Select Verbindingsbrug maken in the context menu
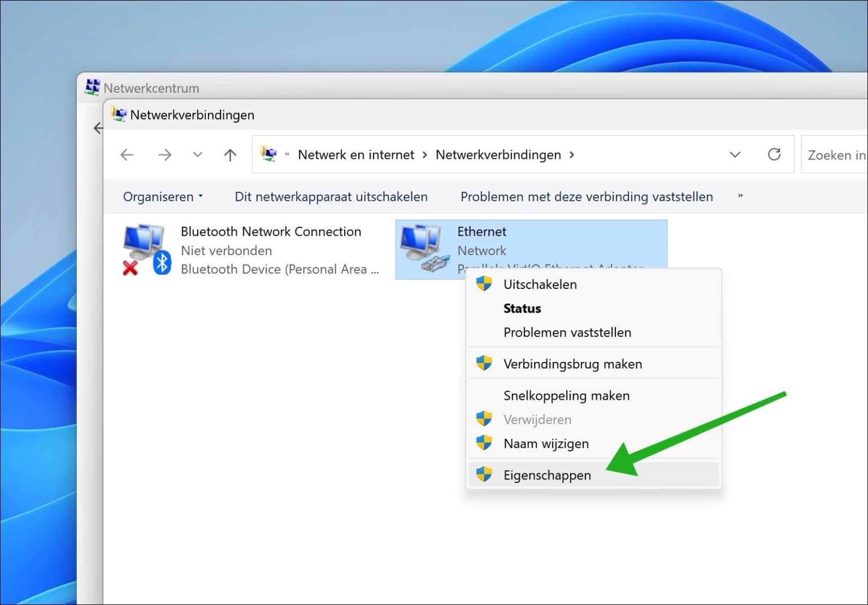 point(572,364)
